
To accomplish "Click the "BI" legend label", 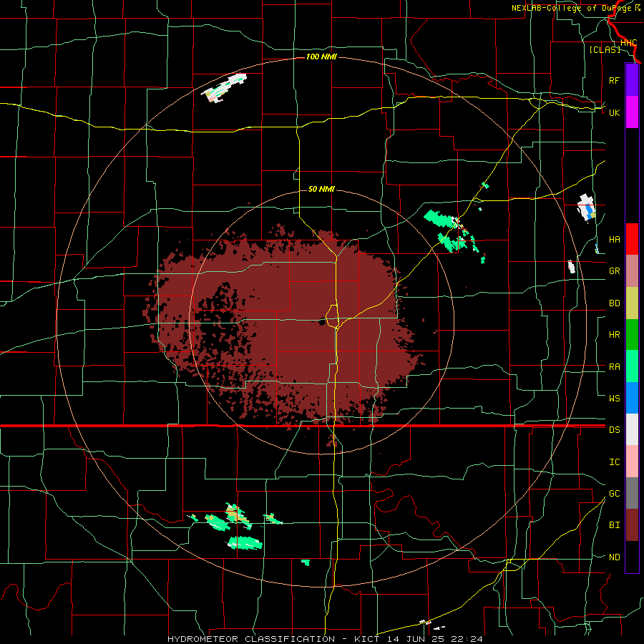I will tap(614, 525).
